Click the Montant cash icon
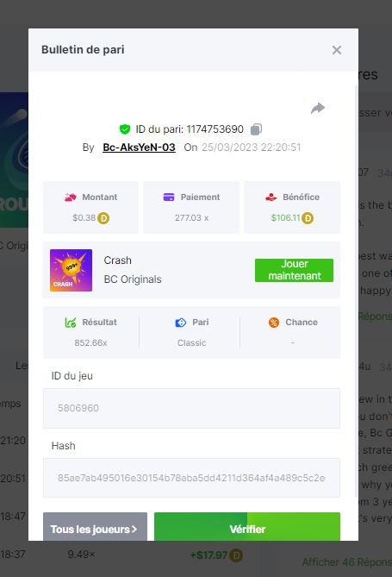 (71, 198)
